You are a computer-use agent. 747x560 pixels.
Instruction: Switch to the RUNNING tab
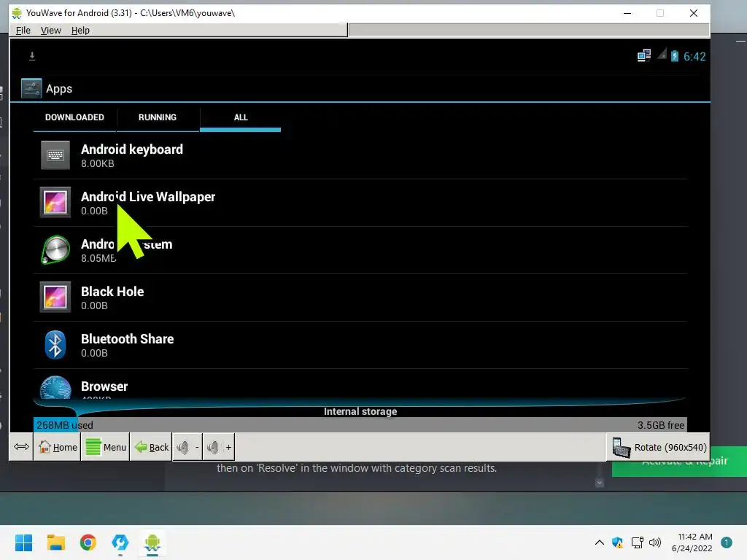click(158, 117)
